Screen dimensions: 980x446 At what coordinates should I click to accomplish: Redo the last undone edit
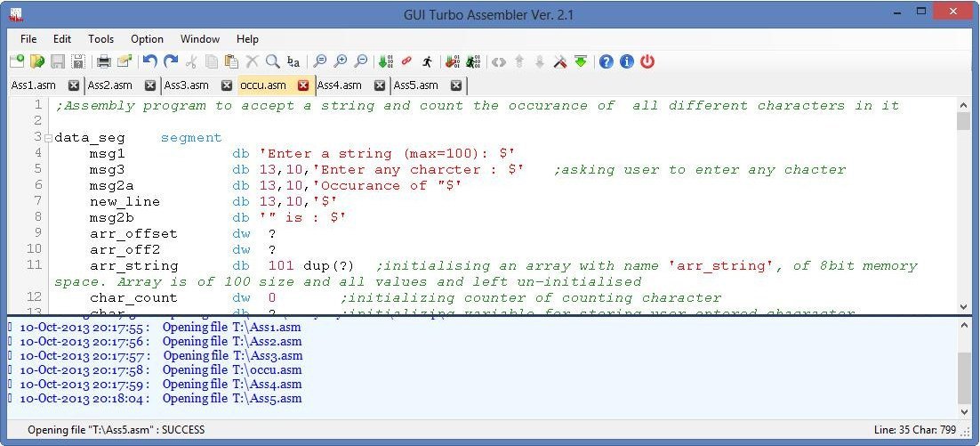pyautogui.click(x=170, y=61)
